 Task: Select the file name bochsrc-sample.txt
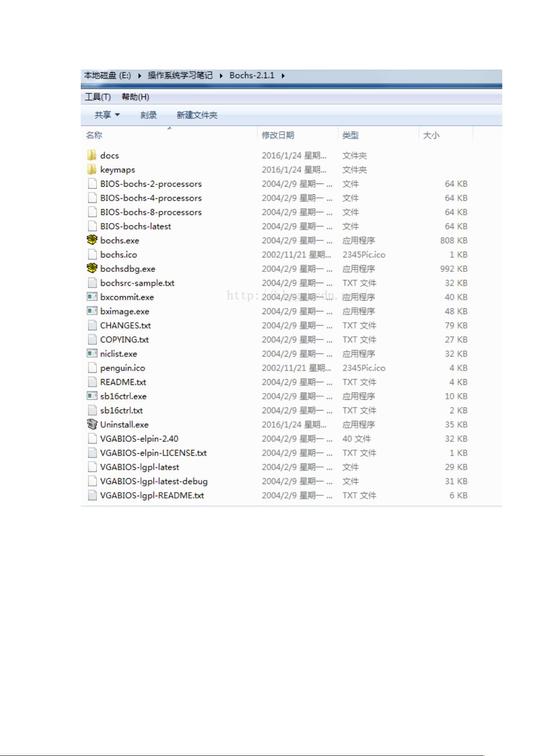[x=137, y=283]
